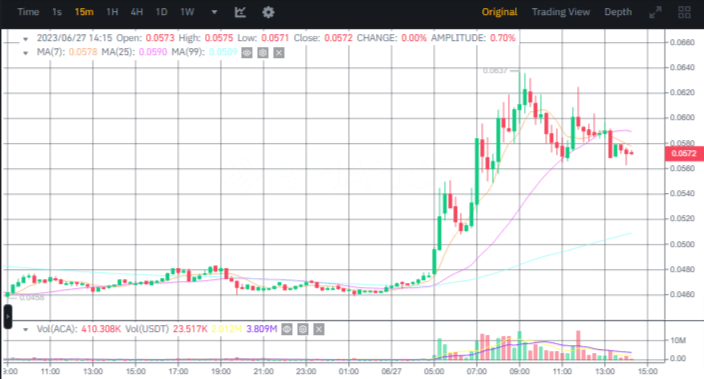Click the 0.0637 high price marker
The image size is (704, 379).
click(495, 71)
